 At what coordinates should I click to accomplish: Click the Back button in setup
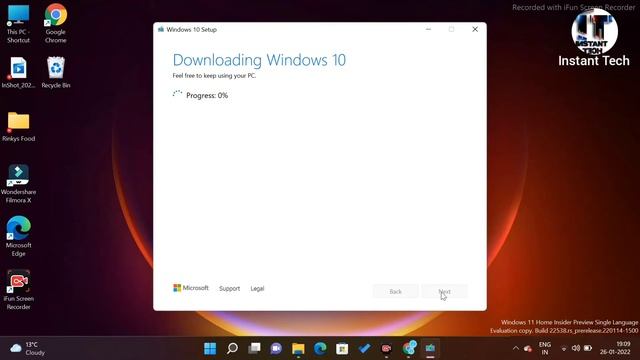395,291
